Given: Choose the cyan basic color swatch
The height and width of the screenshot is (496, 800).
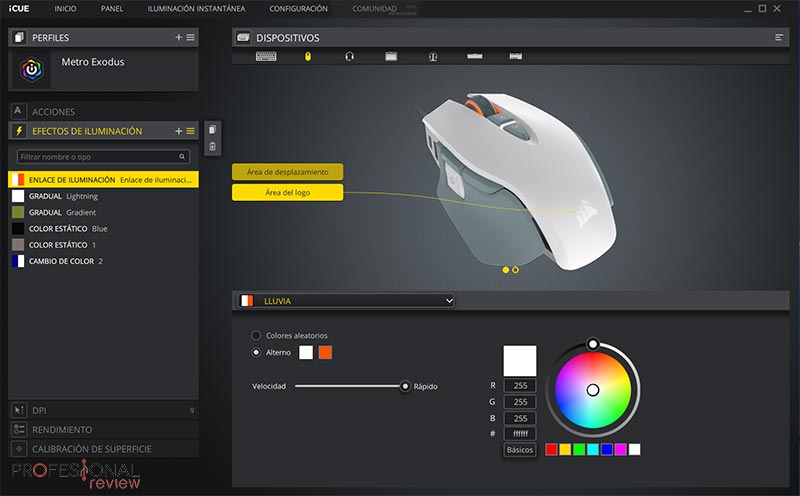Looking at the screenshot, I should click(592, 449).
